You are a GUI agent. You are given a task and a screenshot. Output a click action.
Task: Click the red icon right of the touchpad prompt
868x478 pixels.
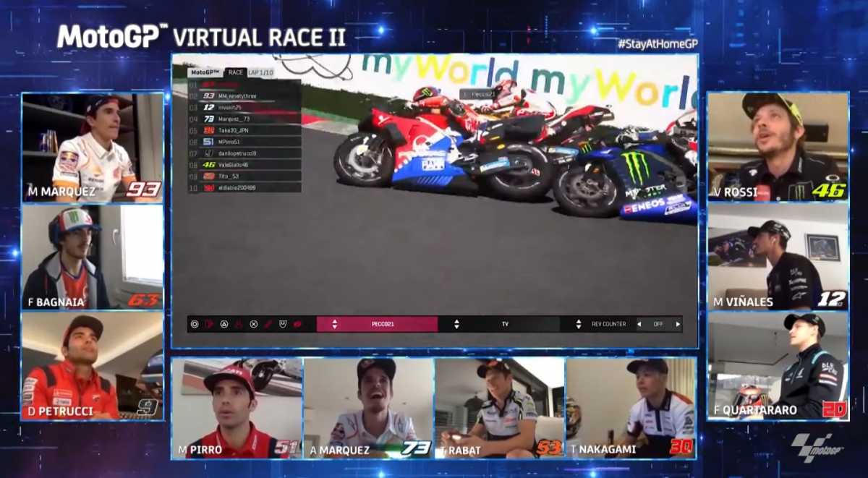click(297, 324)
